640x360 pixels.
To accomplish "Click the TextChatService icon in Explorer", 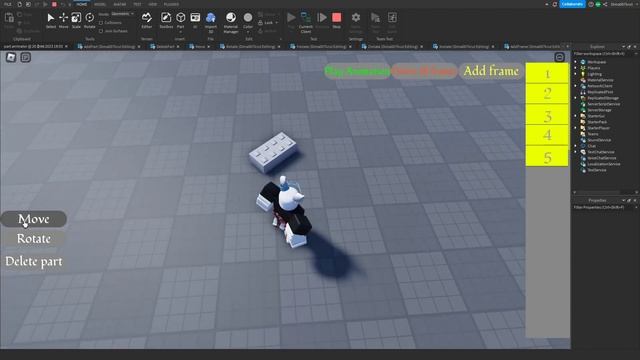I will click(583, 152).
